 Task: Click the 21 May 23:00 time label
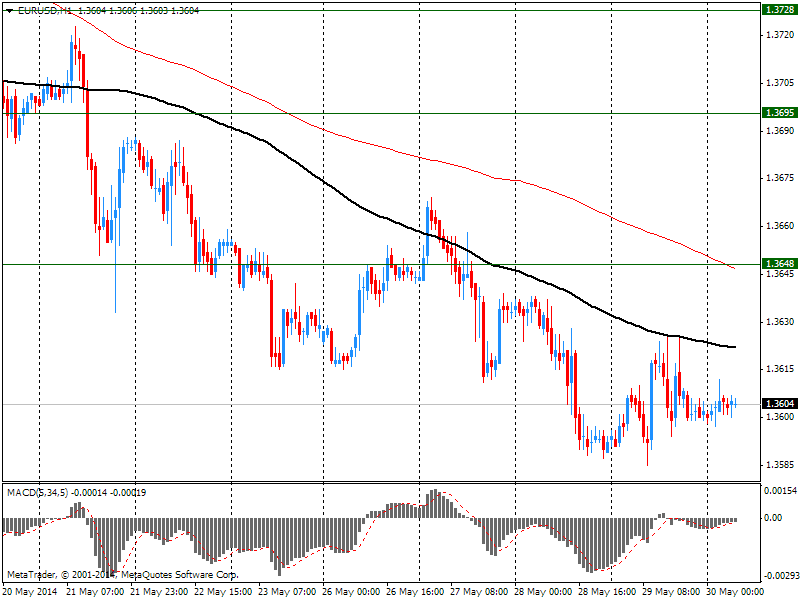tap(159, 592)
